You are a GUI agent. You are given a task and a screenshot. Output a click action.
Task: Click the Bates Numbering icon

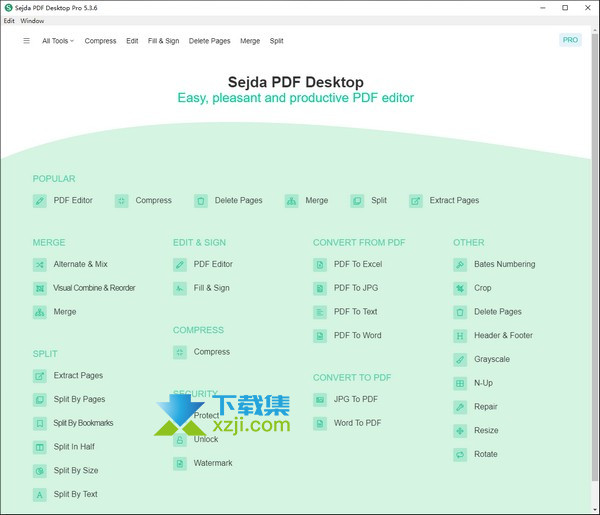tap(460, 265)
